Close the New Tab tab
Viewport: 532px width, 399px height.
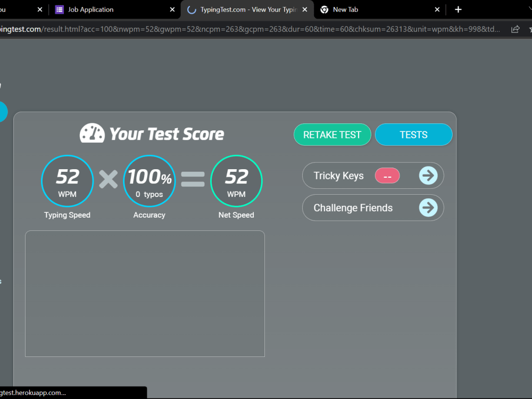pos(437,10)
